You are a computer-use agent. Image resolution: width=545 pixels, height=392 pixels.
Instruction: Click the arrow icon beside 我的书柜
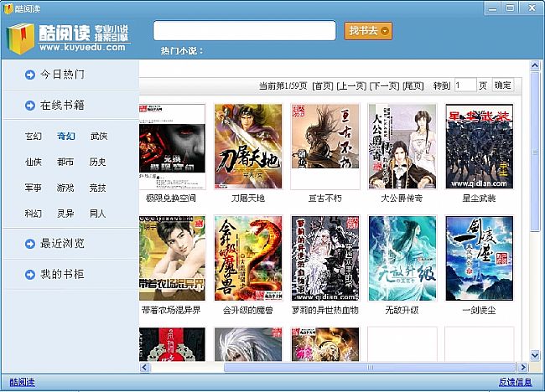point(30,275)
